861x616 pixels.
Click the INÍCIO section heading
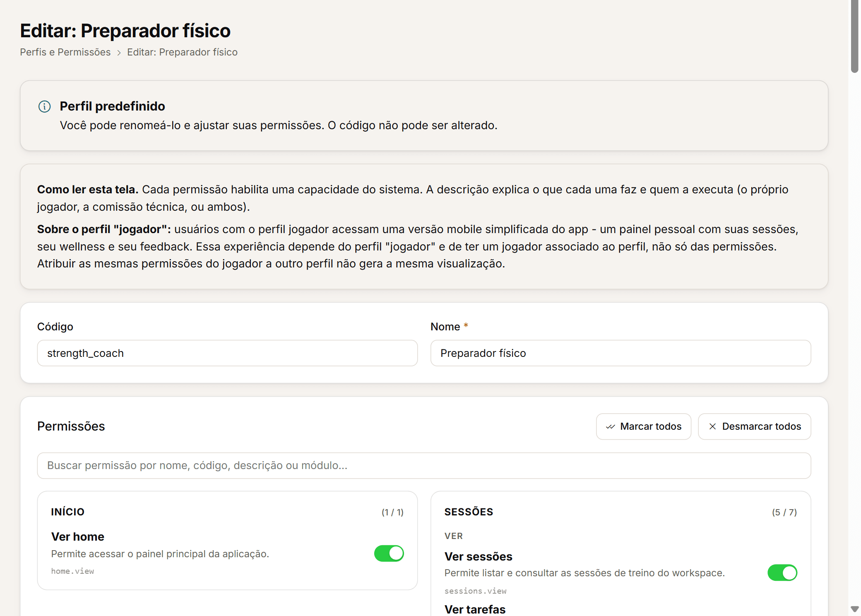click(x=68, y=512)
